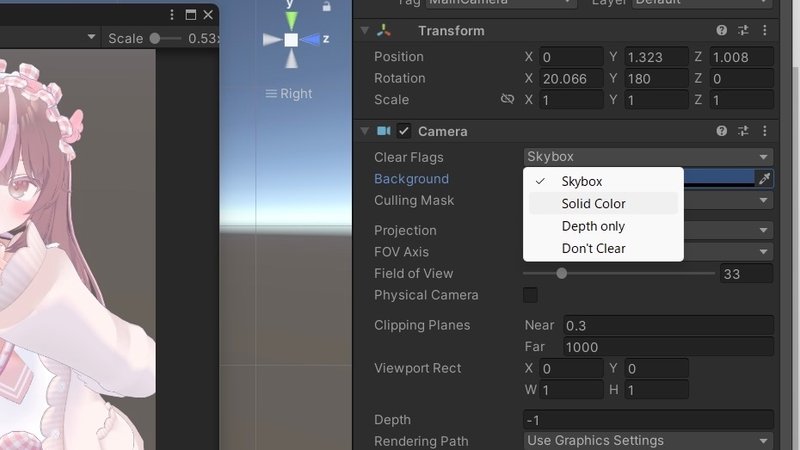The width and height of the screenshot is (800, 450).
Task: Click the blue Z axis gizmo cone
Action: [310, 39]
